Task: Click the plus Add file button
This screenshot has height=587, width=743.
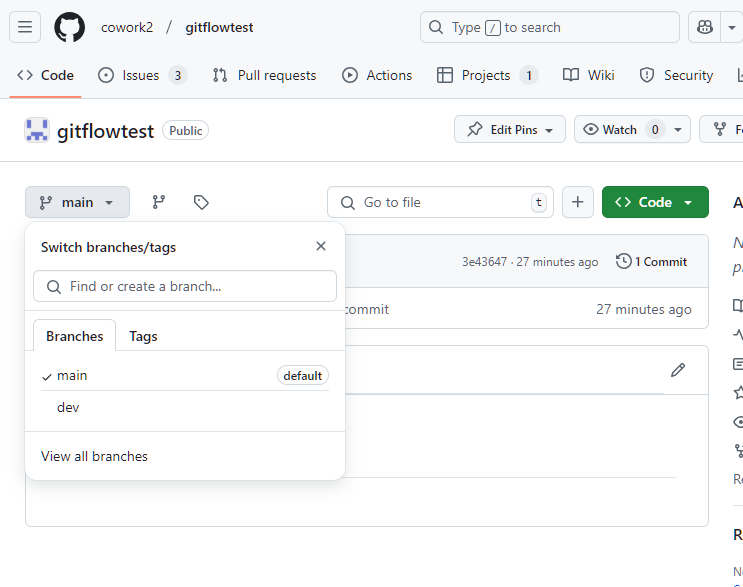Action: (578, 202)
